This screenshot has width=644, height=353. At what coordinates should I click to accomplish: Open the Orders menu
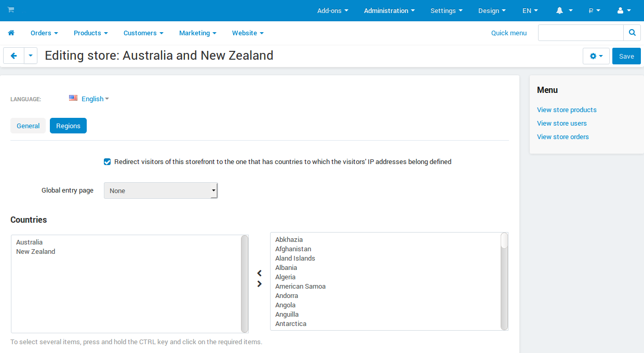(44, 33)
